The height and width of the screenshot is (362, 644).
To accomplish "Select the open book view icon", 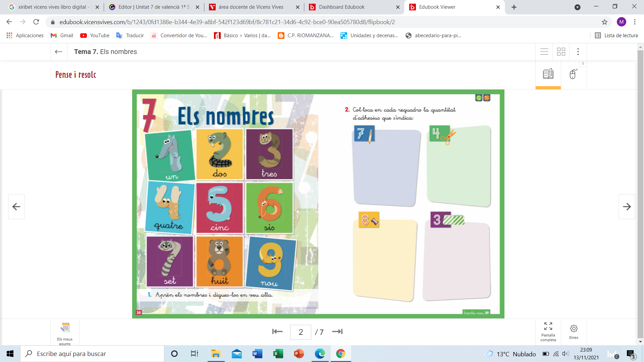I will (x=548, y=74).
